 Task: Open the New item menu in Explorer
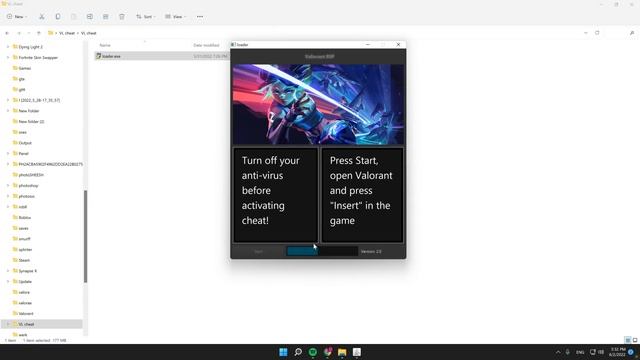coord(17,17)
